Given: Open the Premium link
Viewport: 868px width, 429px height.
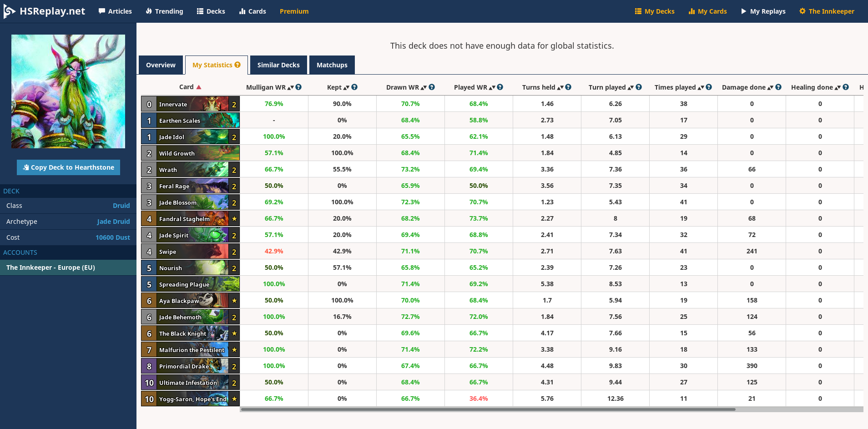Looking at the screenshot, I should [294, 11].
